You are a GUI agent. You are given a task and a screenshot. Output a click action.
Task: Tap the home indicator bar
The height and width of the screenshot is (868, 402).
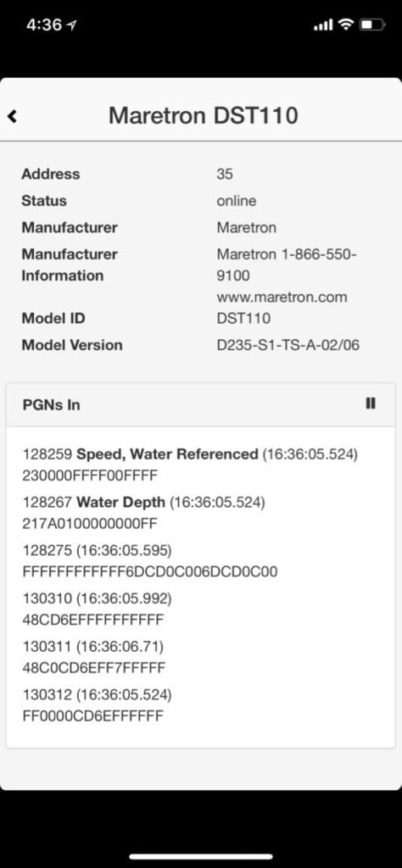201,856
